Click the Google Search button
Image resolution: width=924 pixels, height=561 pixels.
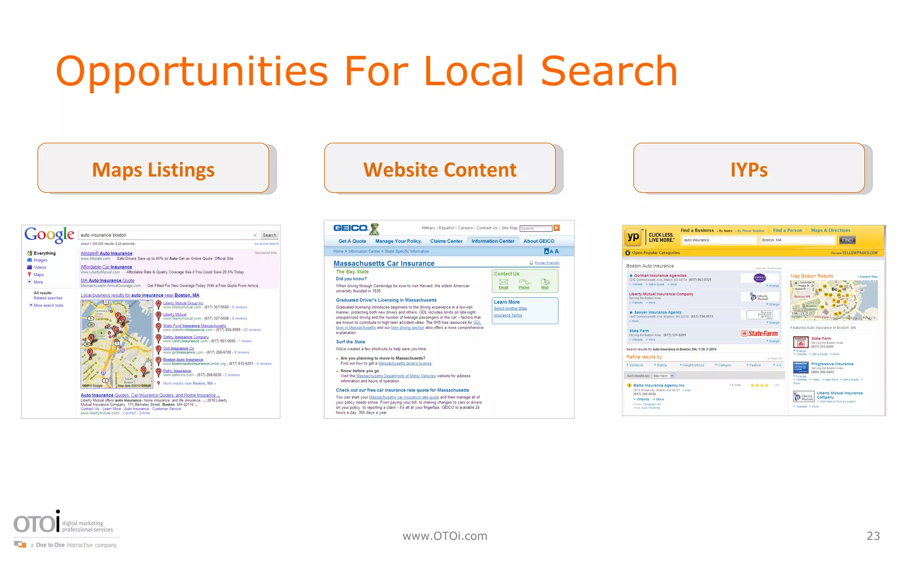(x=269, y=235)
